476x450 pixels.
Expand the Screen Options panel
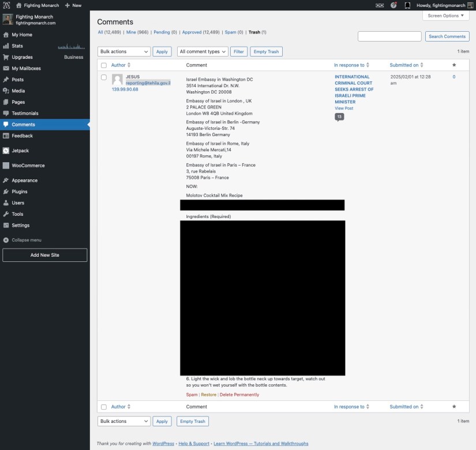click(x=445, y=16)
